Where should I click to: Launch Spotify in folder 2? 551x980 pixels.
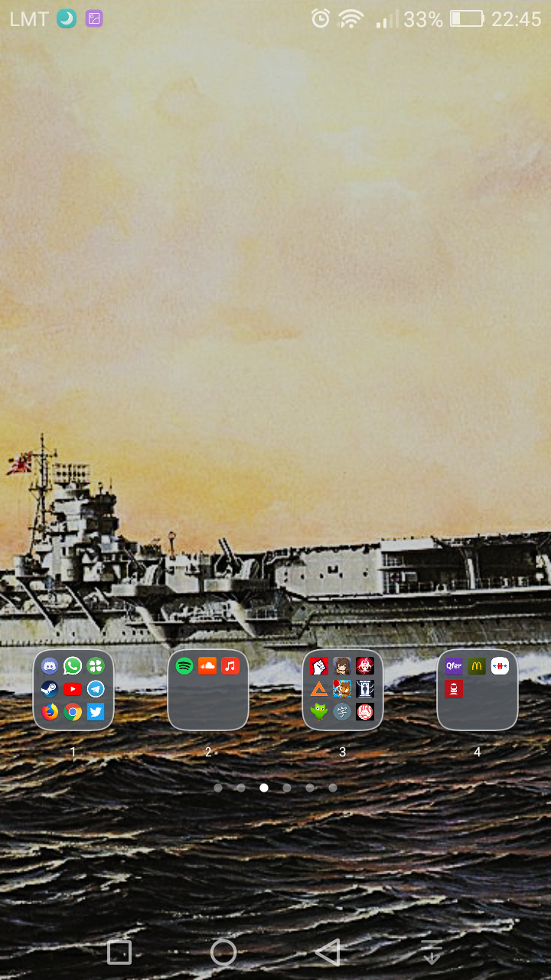(185, 666)
